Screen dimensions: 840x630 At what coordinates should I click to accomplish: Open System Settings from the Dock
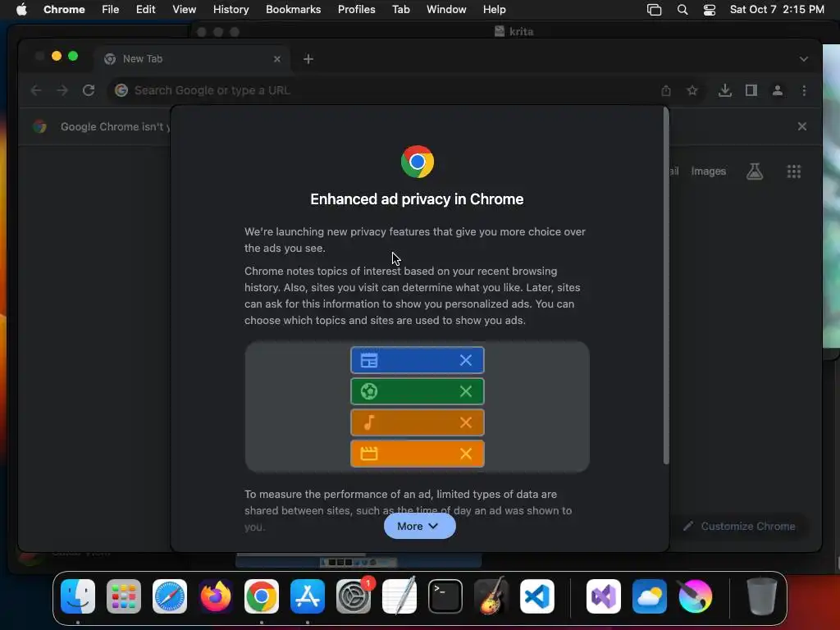[354, 596]
